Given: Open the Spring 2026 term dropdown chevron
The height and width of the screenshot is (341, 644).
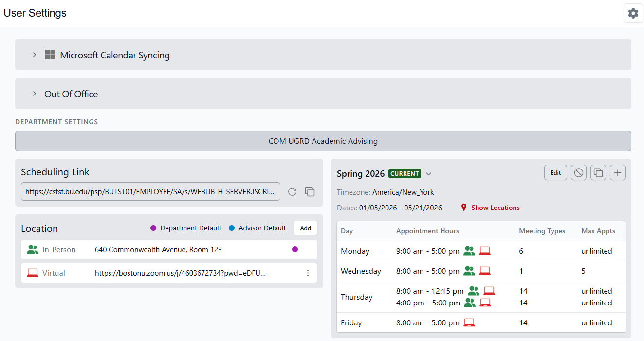Looking at the screenshot, I should 429,174.
